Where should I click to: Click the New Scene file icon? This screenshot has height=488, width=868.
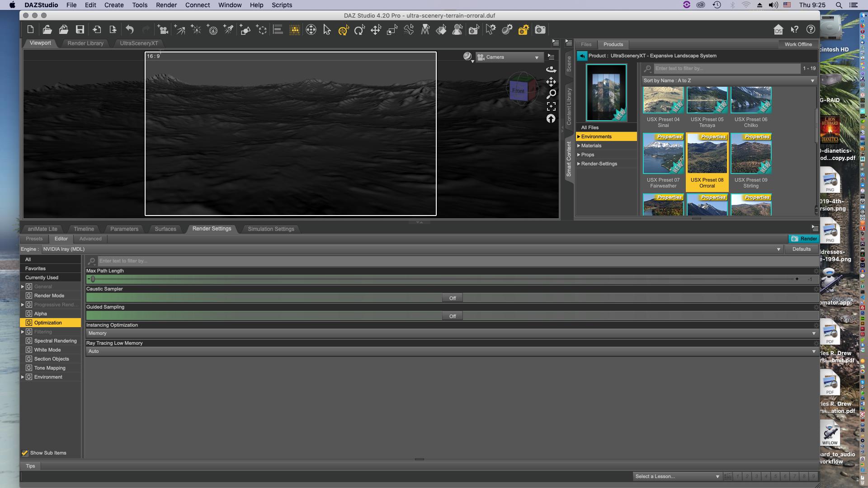(30, 30)
